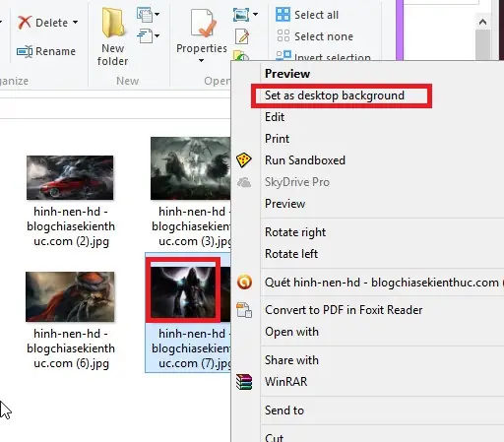Open the Properties icon with checkmark

coord(203,23)
